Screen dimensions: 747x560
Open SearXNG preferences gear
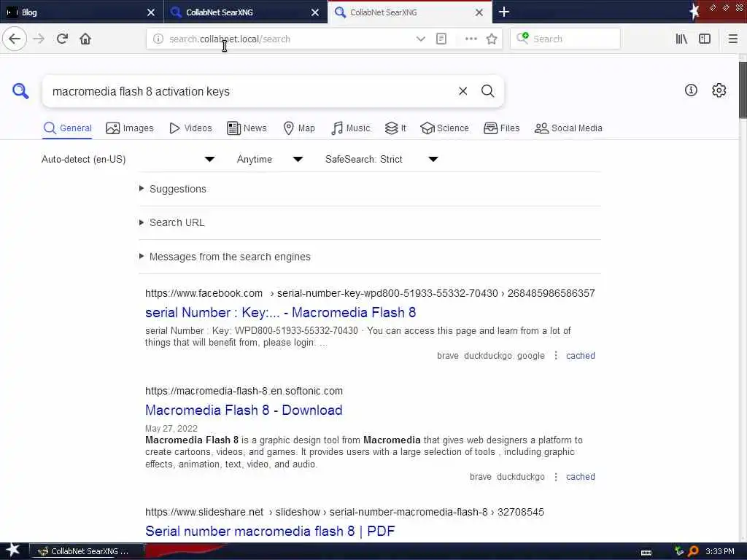click(x=719, y=90)
